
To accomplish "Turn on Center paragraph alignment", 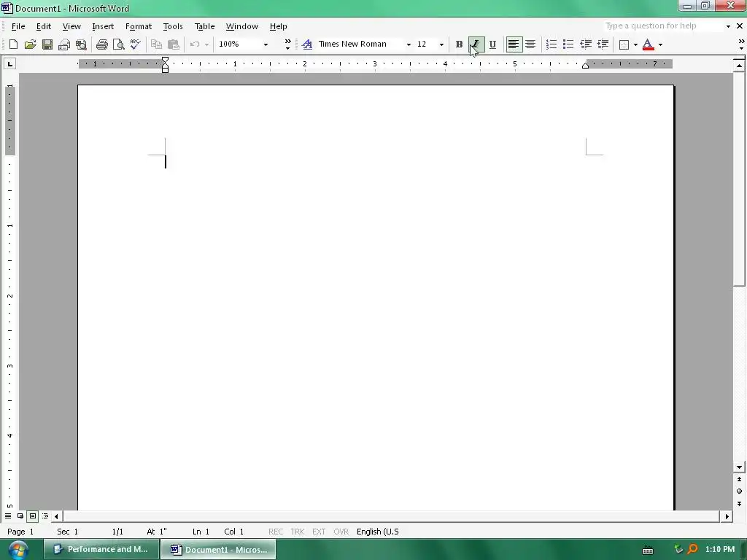I will coord(530,44).
